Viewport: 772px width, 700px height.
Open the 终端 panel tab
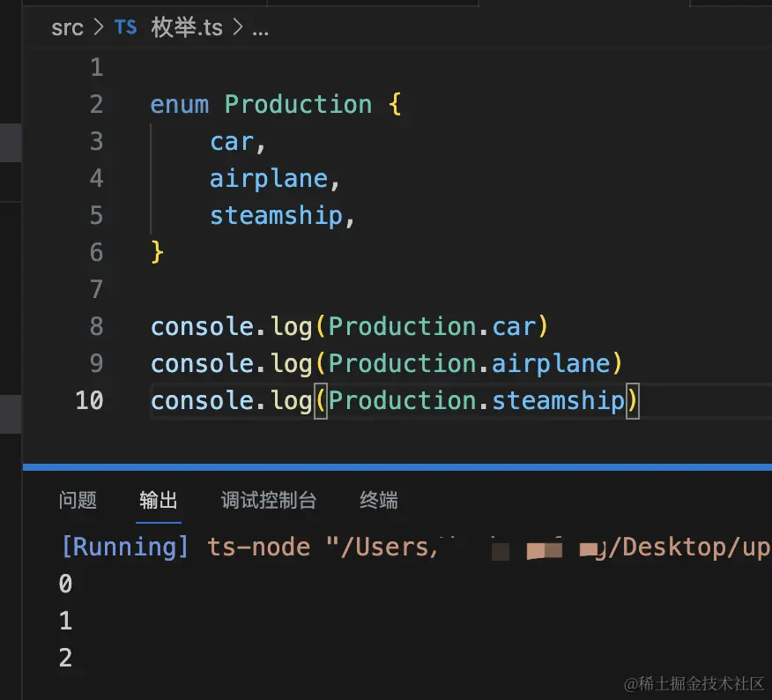point(379,500)
